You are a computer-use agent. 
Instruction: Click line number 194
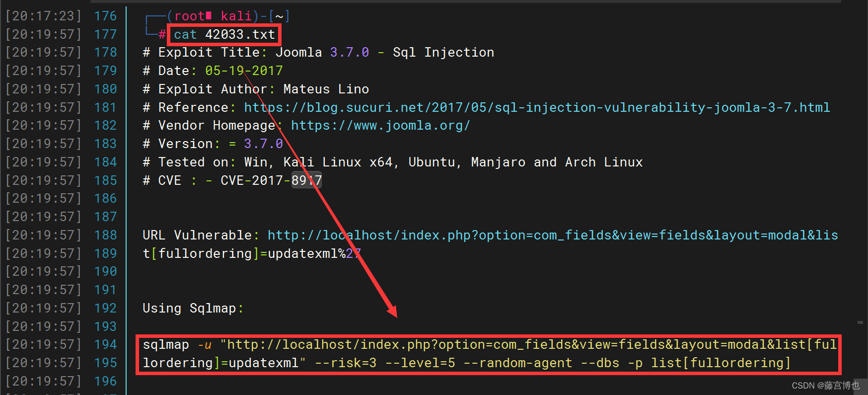(x=105, y=345)
